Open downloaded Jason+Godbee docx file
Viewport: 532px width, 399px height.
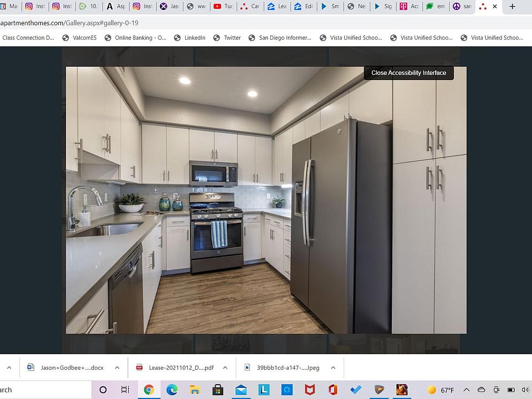(x=66, y=368)
